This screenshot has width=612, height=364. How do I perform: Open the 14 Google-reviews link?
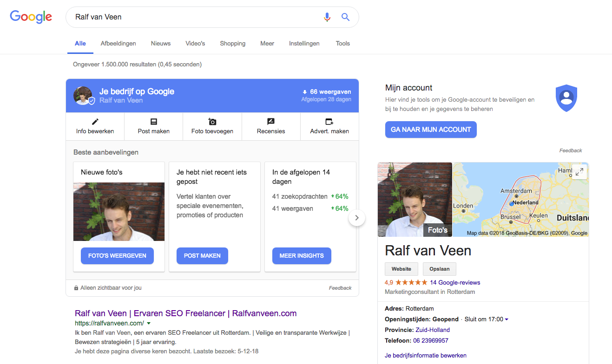point(455,282)
